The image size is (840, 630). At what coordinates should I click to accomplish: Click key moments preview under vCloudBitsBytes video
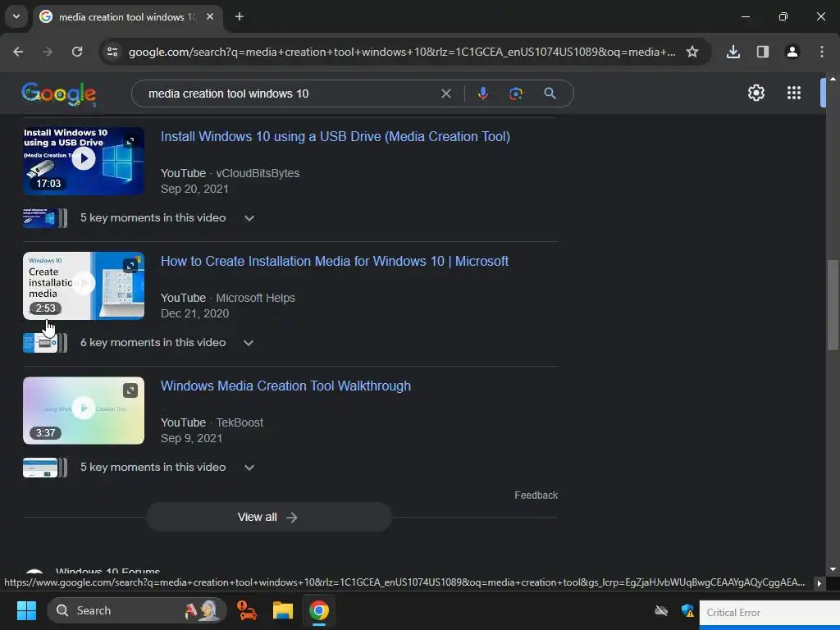point(45,218)
